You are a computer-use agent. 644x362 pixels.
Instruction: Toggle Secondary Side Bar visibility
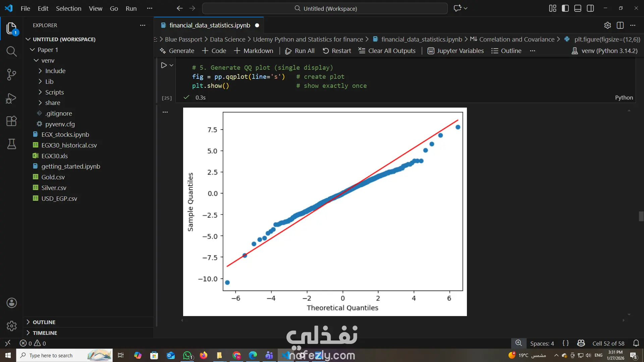[590, 8]
